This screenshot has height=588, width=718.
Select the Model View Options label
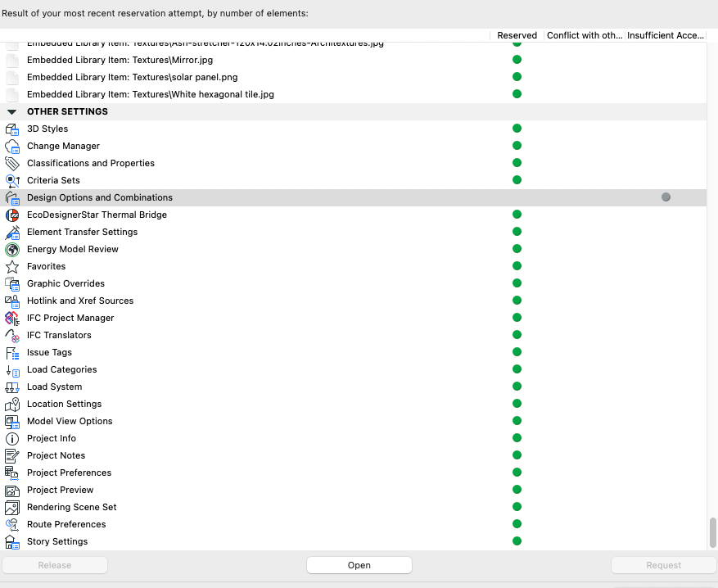pos(70,421)
